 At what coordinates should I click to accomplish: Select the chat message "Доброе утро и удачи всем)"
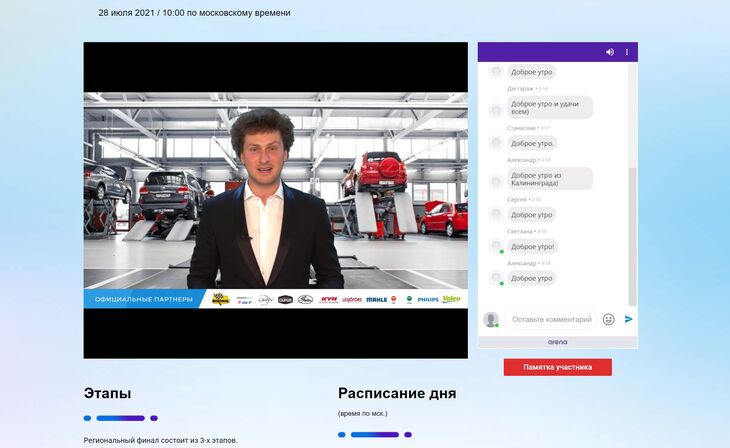(550, 108)
